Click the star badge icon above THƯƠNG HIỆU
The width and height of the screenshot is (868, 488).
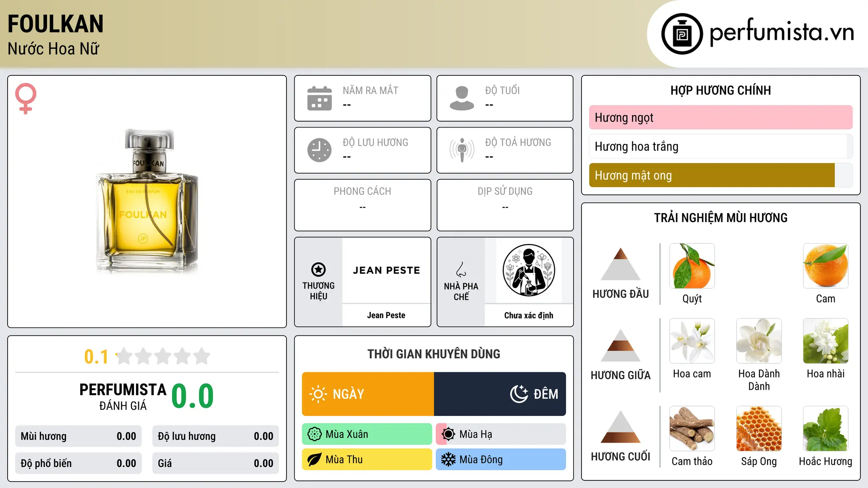point(318,269)
